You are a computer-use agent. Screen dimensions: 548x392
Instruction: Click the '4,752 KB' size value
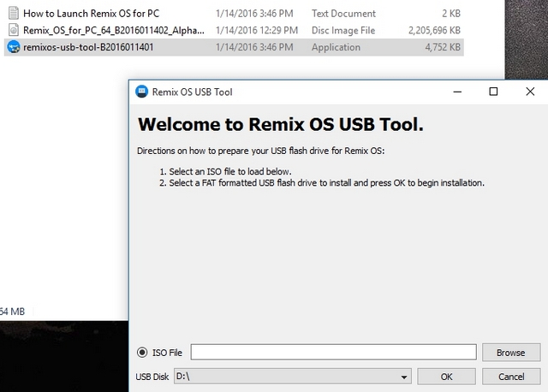443,47
